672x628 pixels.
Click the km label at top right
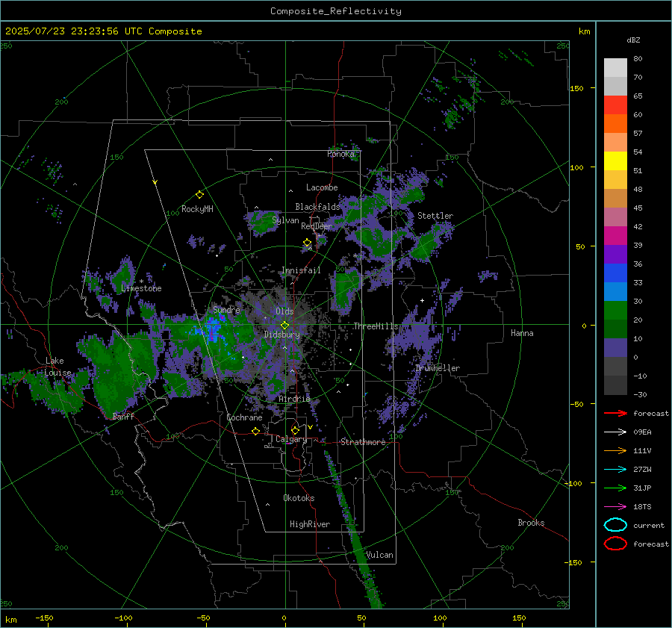[x=585, y=31]
